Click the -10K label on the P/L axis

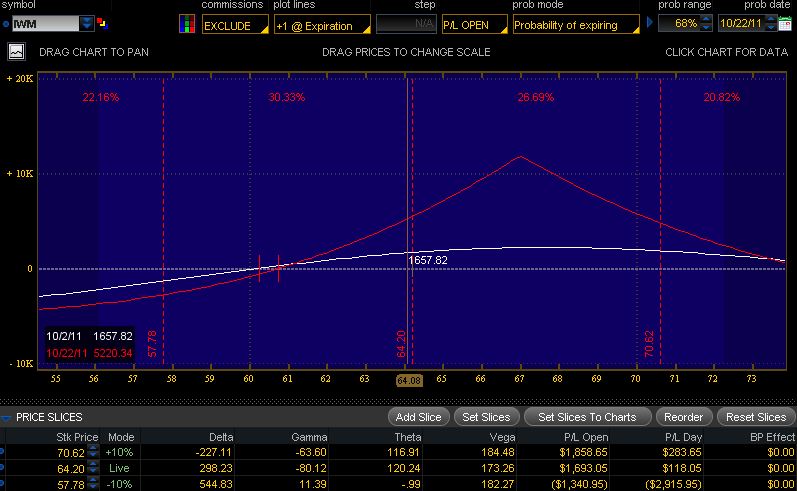pos(20,363)
